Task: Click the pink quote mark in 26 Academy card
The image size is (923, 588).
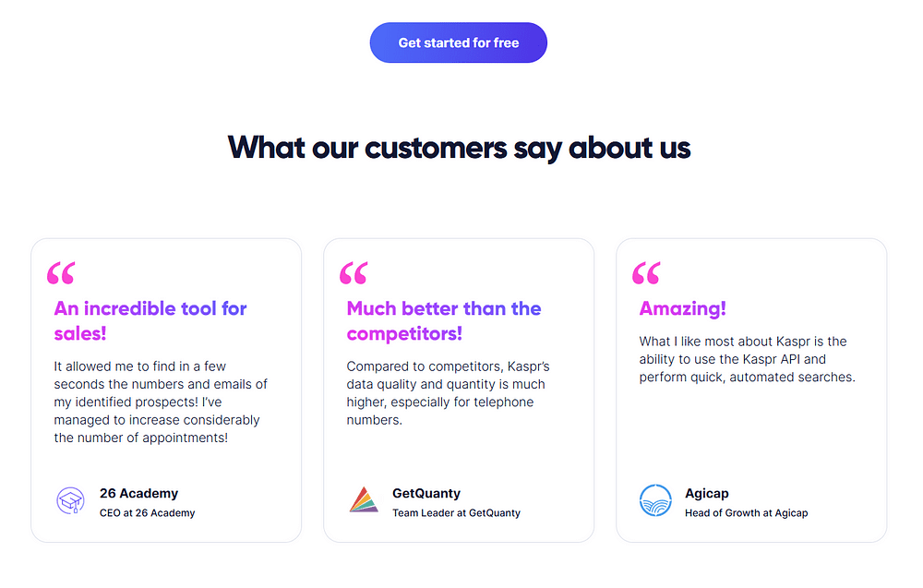Action: [x=61, y=273]
